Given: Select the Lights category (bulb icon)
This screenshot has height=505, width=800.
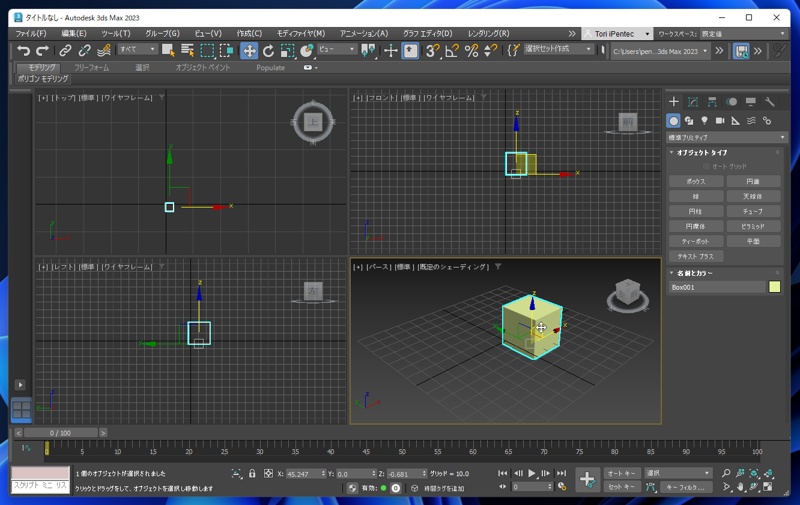Looking at the screenshot, I should (705, 121).
